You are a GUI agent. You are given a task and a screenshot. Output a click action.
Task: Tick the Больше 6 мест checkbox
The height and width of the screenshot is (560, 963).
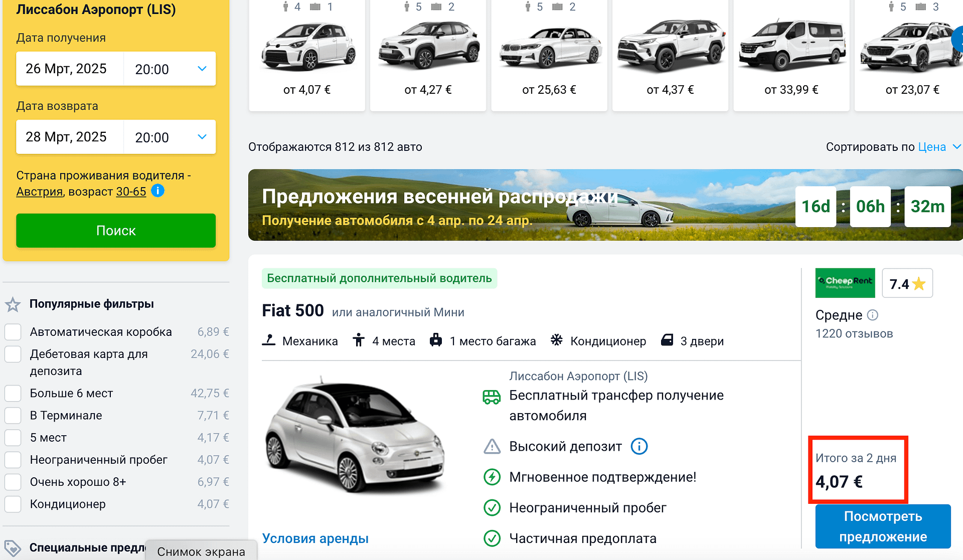[x=13, y=393]
